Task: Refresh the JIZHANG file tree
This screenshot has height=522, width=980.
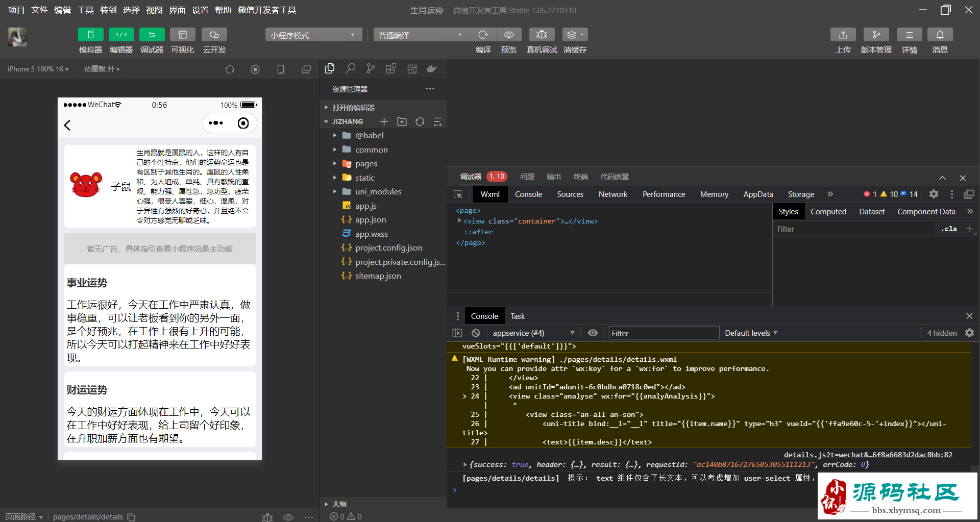Action: click(420, 121)
